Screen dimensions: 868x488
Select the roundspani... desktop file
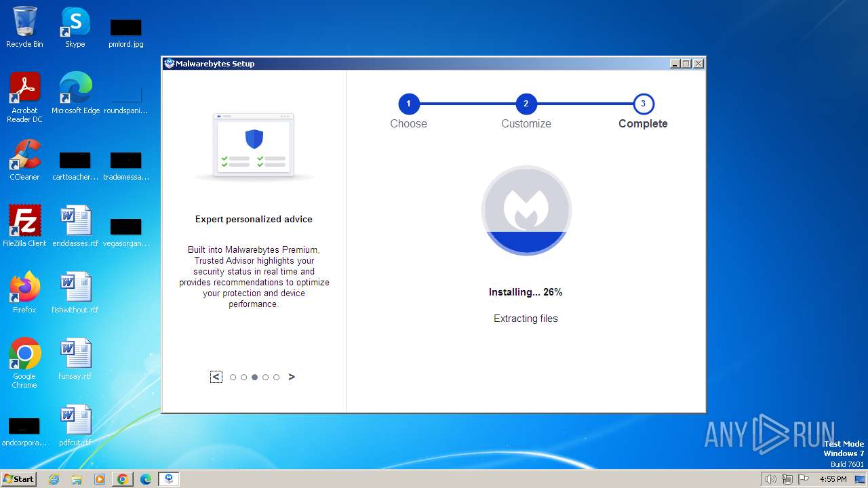[125, 100]
